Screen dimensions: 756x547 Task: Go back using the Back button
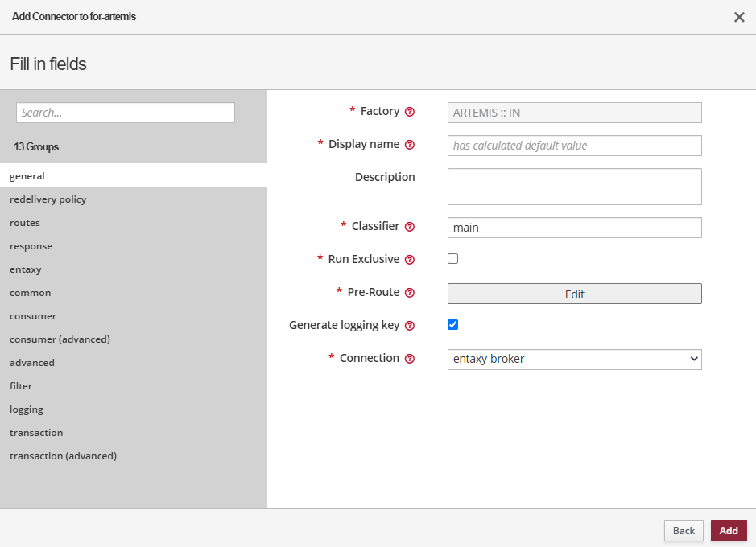click(x=684, y=531)
